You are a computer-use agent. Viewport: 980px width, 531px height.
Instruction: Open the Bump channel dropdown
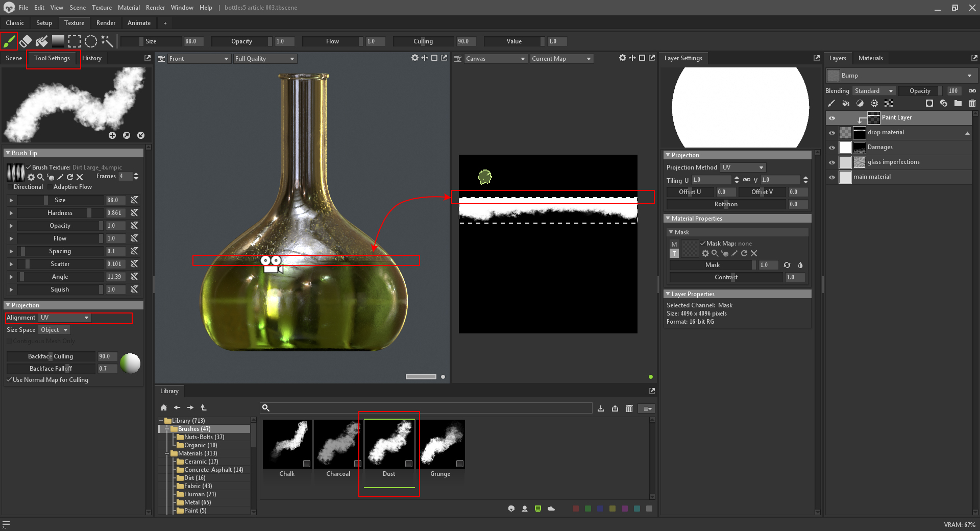(901, 76)
